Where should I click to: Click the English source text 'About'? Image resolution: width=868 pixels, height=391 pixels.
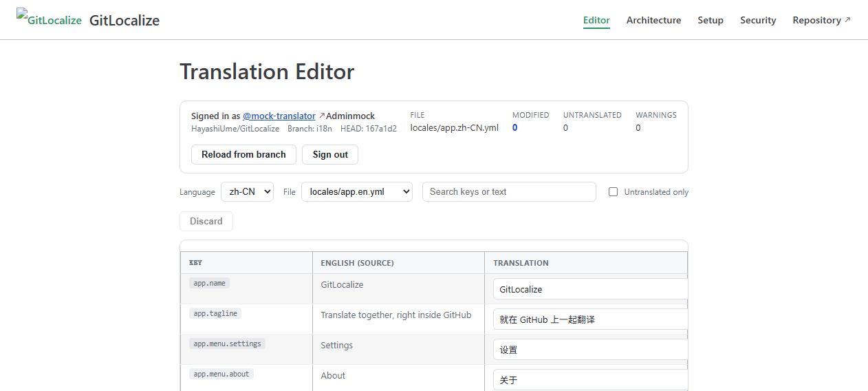click(x=333, y=375)
